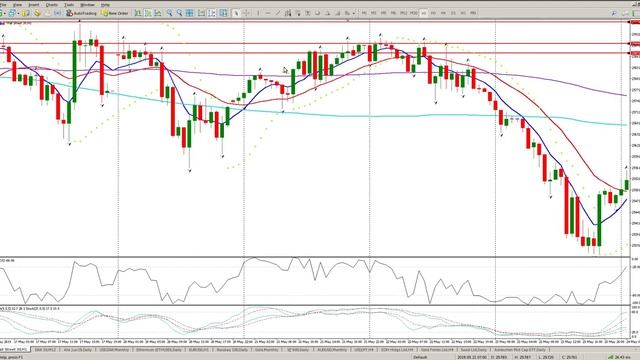Viewport: 640px width, 360px height.
Task: Select the DAX 30 chart tab
Action: (x=45, y=350)
